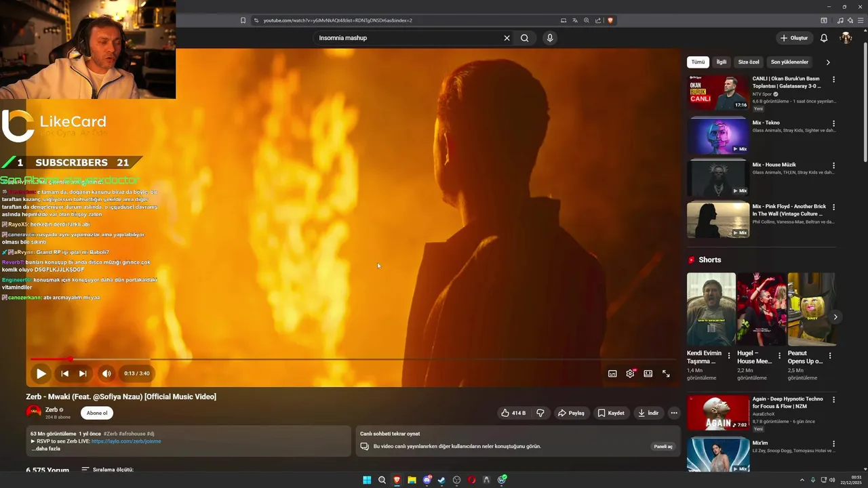868x488 pixels.
Task: Like the video with 414 B likes
Action: coord(513,413)
